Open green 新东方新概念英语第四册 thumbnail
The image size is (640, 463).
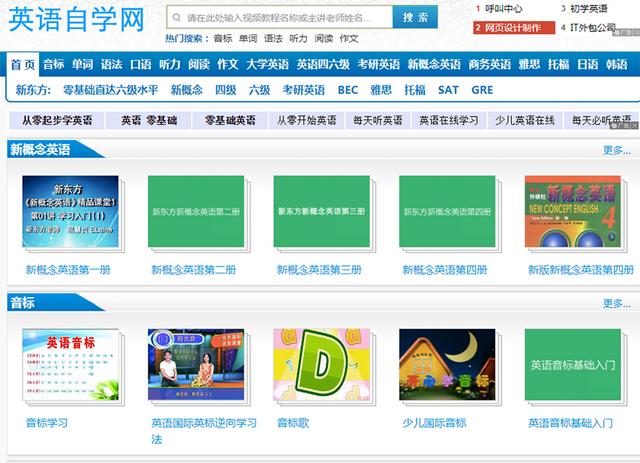447,211
